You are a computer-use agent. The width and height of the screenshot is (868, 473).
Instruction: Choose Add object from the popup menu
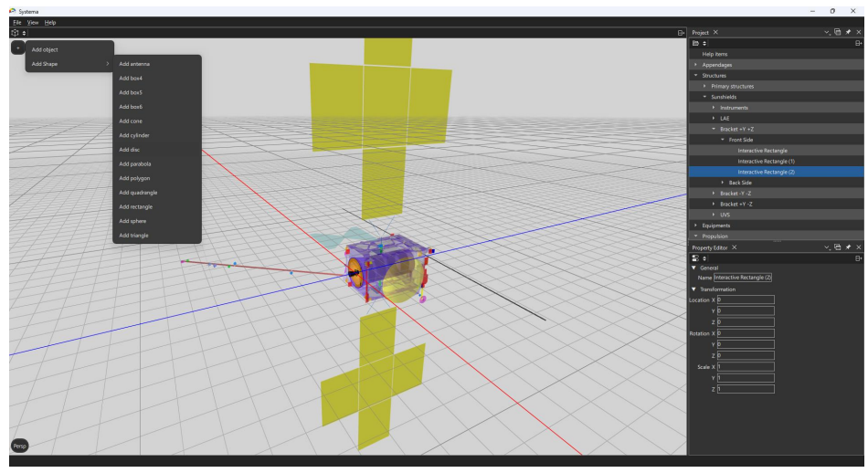tap(69, 50)
